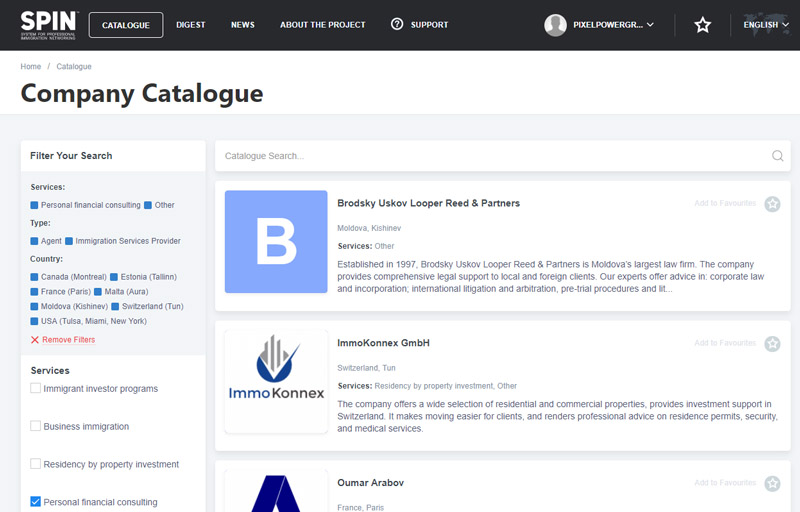This screenshot has height=512, width=800.
Task: Click the Catalogue breadcrumb link
Action: [74, 66]
